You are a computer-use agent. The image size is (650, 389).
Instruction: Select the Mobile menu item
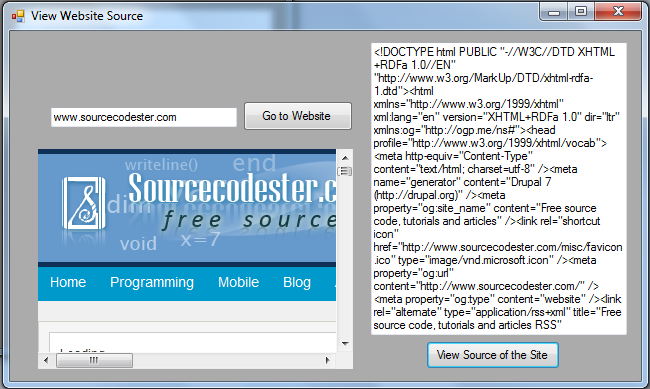238,282
